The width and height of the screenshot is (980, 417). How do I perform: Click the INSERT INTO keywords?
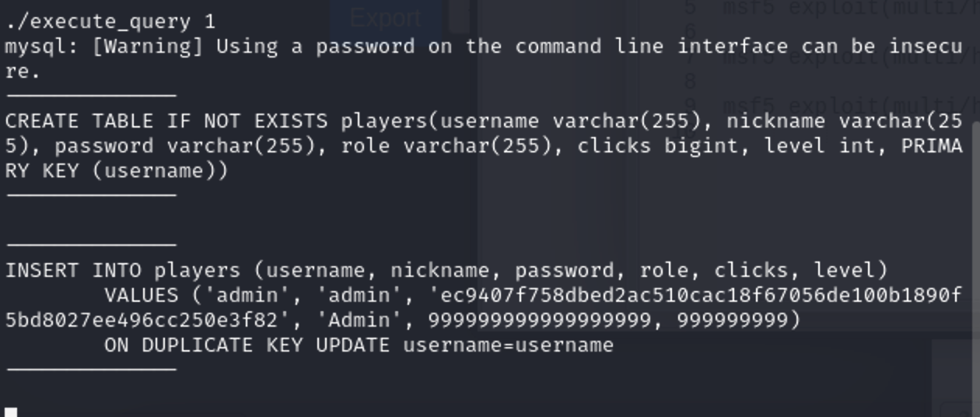coord(73,271)
